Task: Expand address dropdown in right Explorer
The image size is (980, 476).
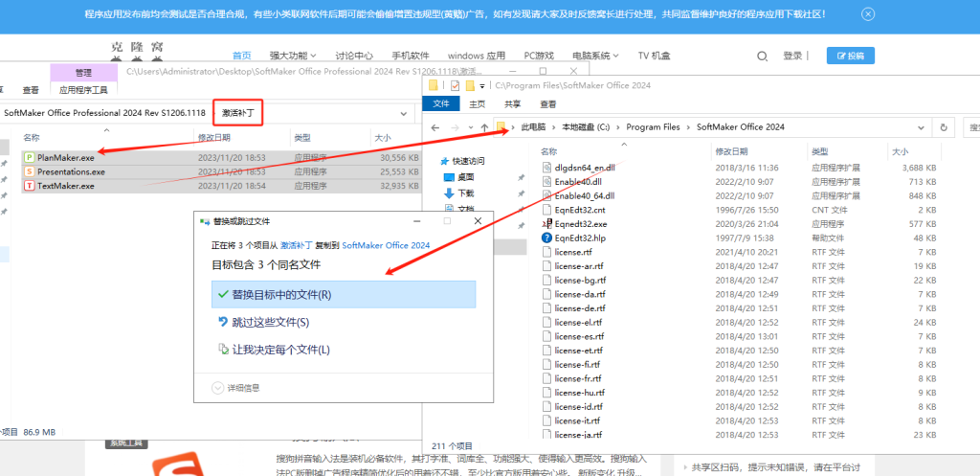Action: point(921,127)
